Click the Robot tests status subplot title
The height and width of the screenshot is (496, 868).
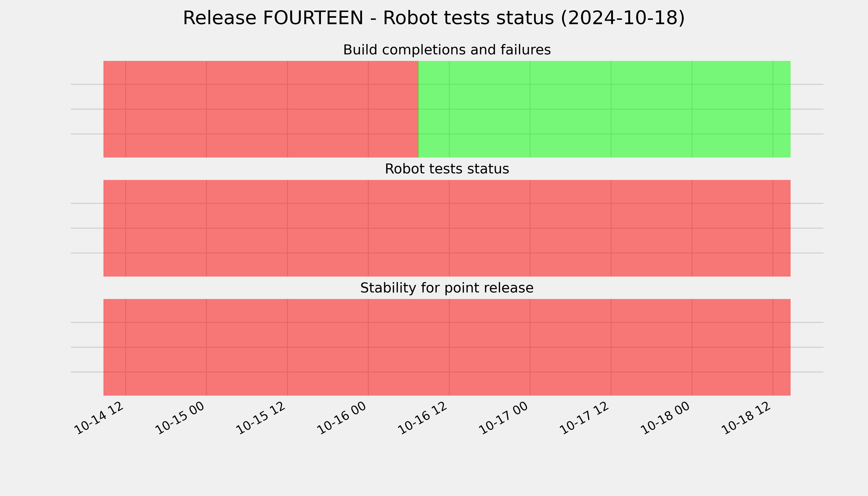point(447,169)
